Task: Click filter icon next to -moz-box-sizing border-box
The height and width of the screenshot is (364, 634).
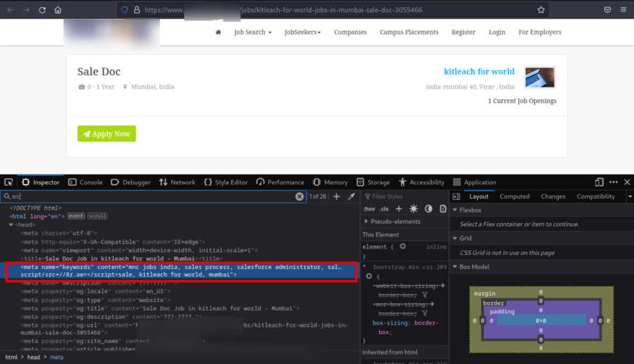Action: [x=425, y=313]
